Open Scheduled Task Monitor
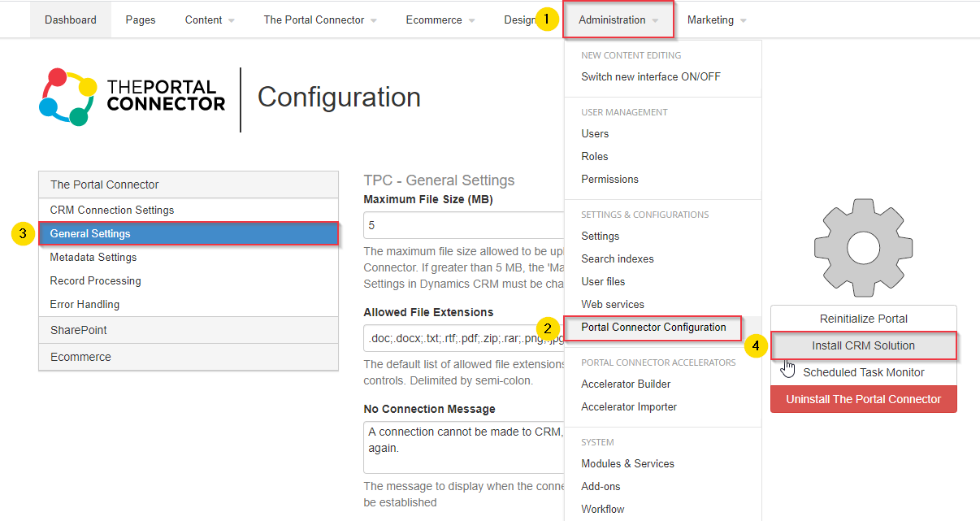Viewport: 980px width, 521px height. click(864, 372)
